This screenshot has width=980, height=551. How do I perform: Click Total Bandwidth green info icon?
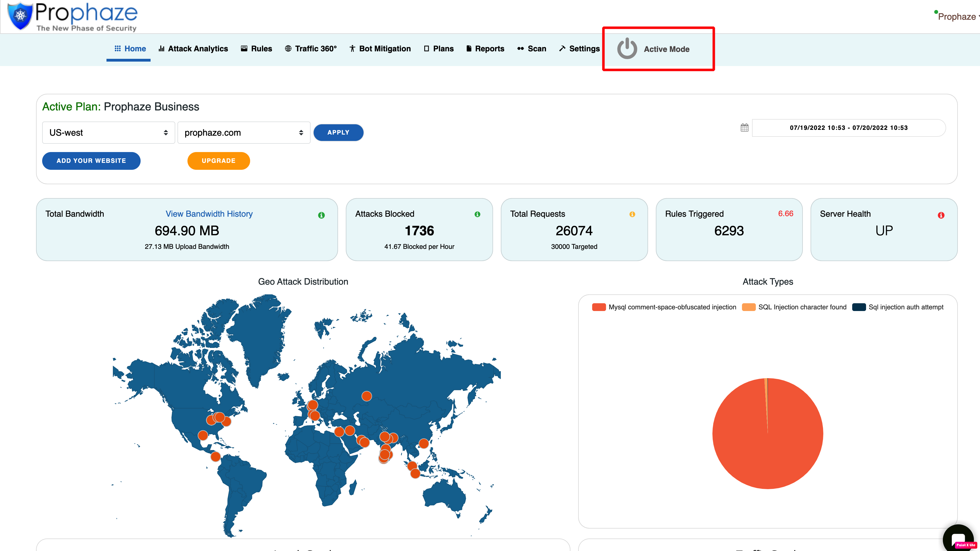321,215
